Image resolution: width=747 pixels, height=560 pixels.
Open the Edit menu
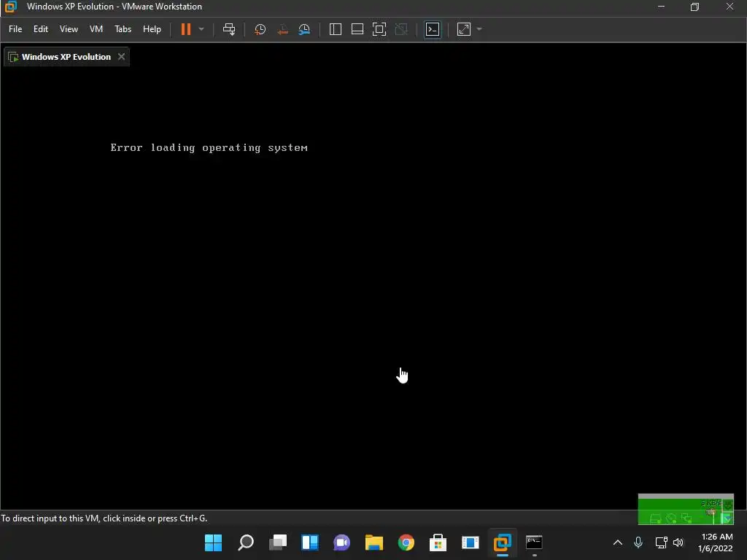(x=41, y=29)
